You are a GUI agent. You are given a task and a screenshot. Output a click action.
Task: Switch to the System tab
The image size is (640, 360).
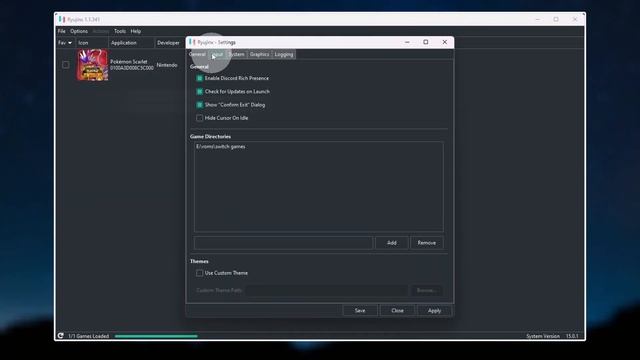pyautogui.click(x=236, y=54)
